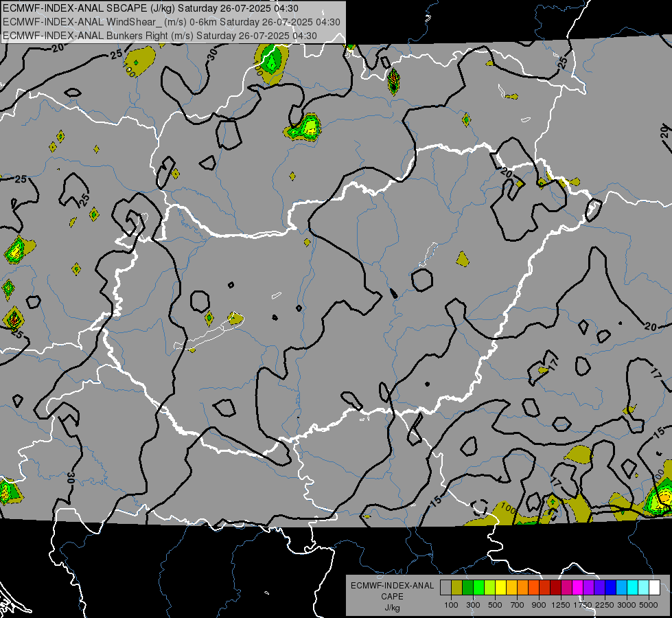Select the dark green legend swatch

tap(467, 588)
